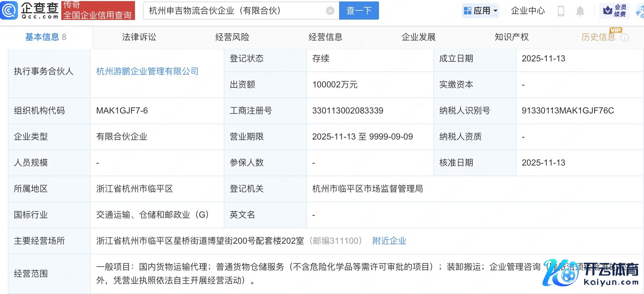Click the info icon beside 历史信息
644x294 pixels.
pos(624,37)
